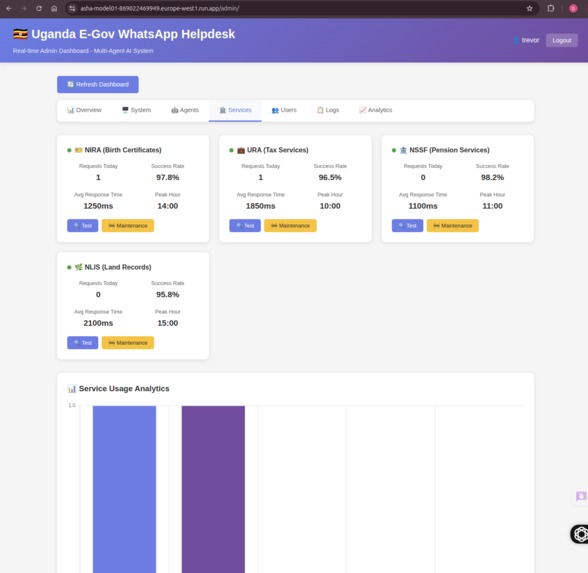Click NIRA peak hour 14:00

(168, 206)
